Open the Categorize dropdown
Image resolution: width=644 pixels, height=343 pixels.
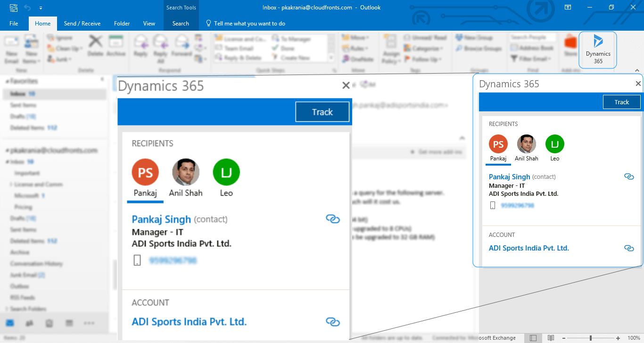[423, 48]
